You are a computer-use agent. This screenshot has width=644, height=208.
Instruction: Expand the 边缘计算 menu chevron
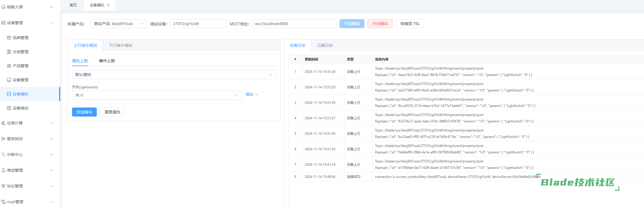tap(51, 123)
